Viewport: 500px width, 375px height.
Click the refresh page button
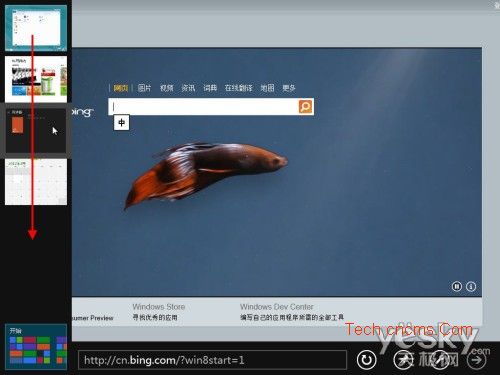coord(366,360)
